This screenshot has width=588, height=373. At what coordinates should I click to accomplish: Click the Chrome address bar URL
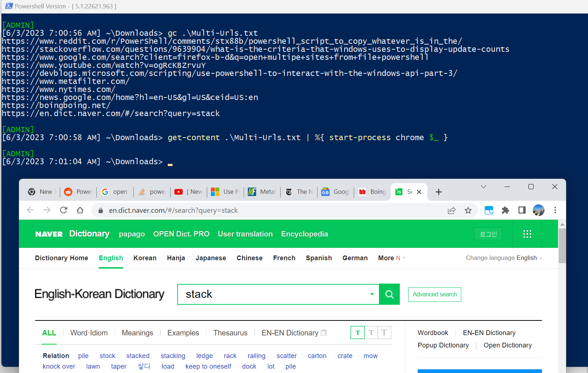point(173,210)
